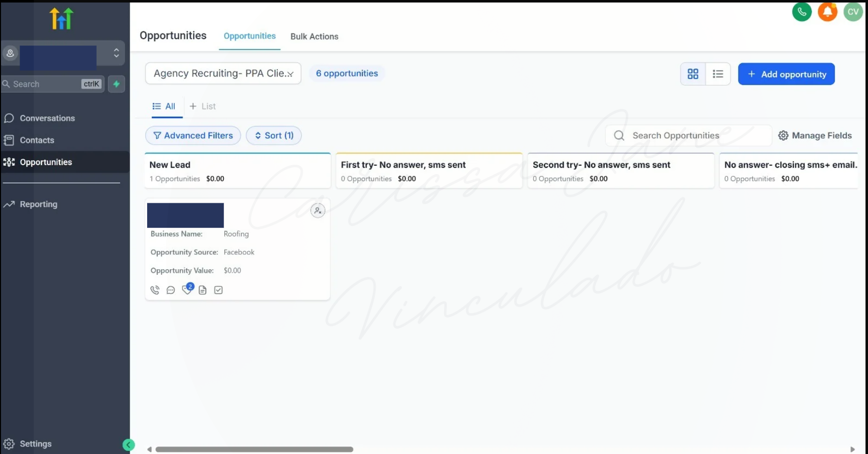Click the tags count badge showing 2
Screen dimensions: 868x454
[x=190, y=286]
